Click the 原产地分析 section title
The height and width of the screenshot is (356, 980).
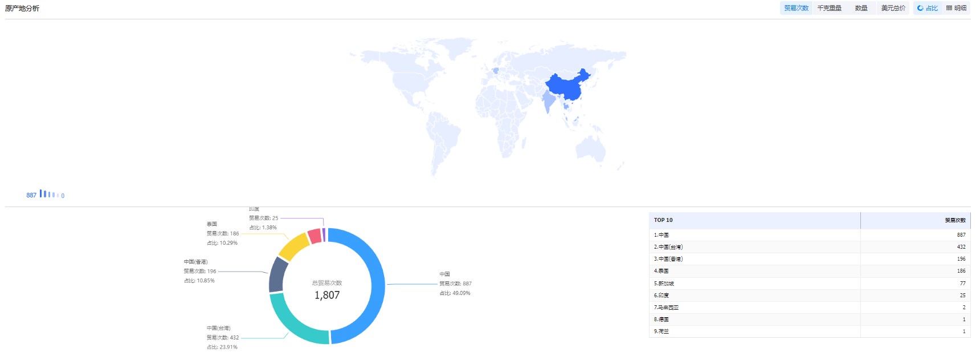[x=22, y=9]
